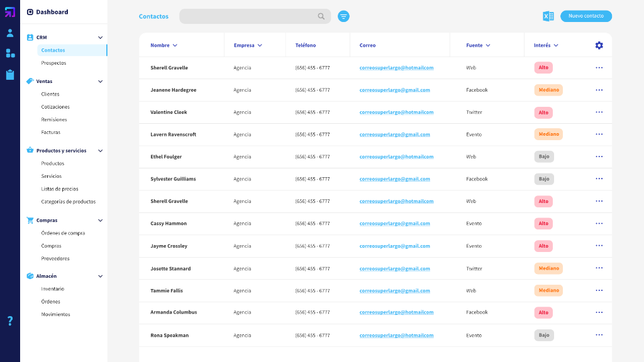The width and height of the screenshot is (644, 362).
Task: Open row options for Armanda Columbus
Action: [599, 312]
